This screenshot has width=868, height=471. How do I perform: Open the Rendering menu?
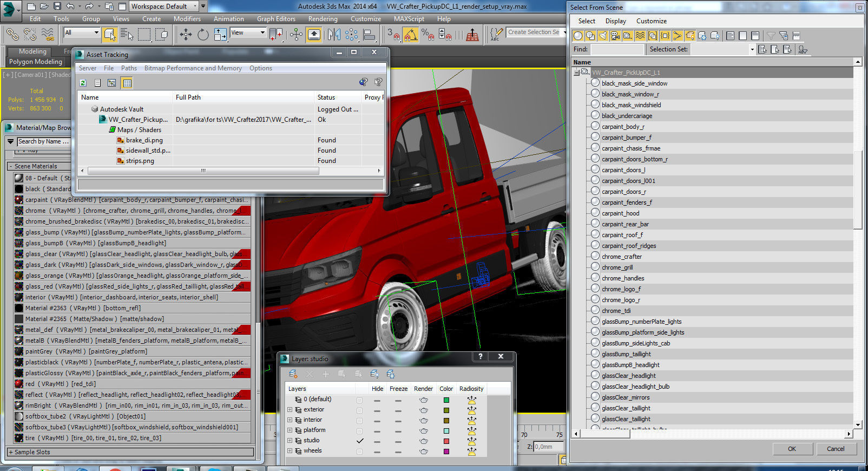click(323, 18)
